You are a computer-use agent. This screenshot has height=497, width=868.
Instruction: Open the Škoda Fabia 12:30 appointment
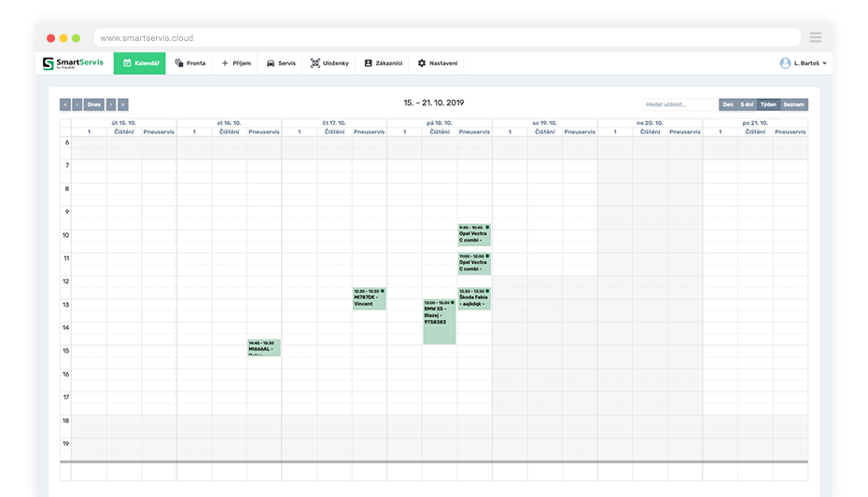pos(473,298)
